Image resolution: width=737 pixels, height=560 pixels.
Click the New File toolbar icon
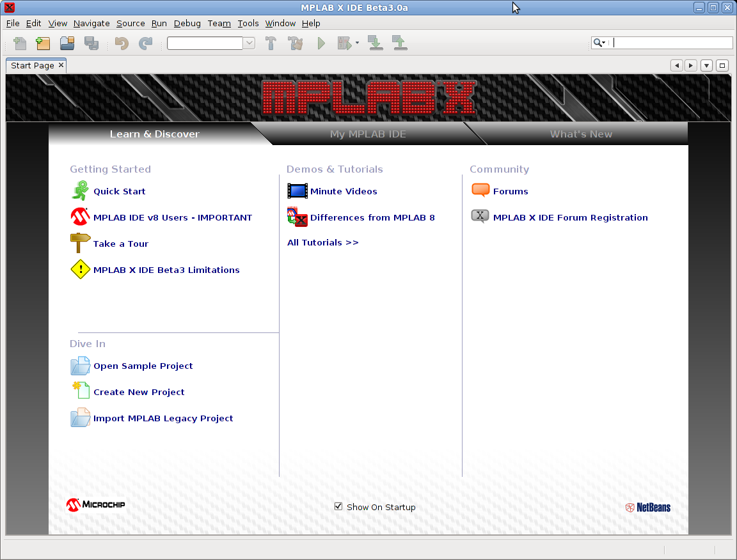20,43
